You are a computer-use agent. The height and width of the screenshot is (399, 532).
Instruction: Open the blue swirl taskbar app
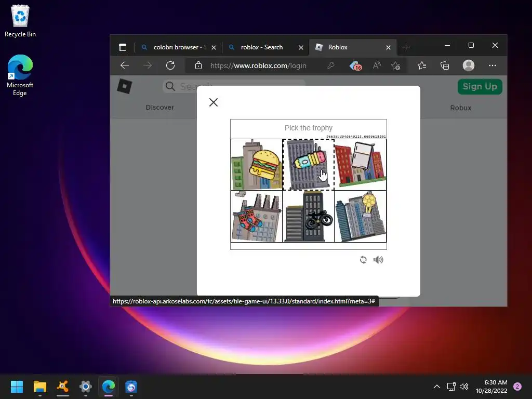coord(131,387)
